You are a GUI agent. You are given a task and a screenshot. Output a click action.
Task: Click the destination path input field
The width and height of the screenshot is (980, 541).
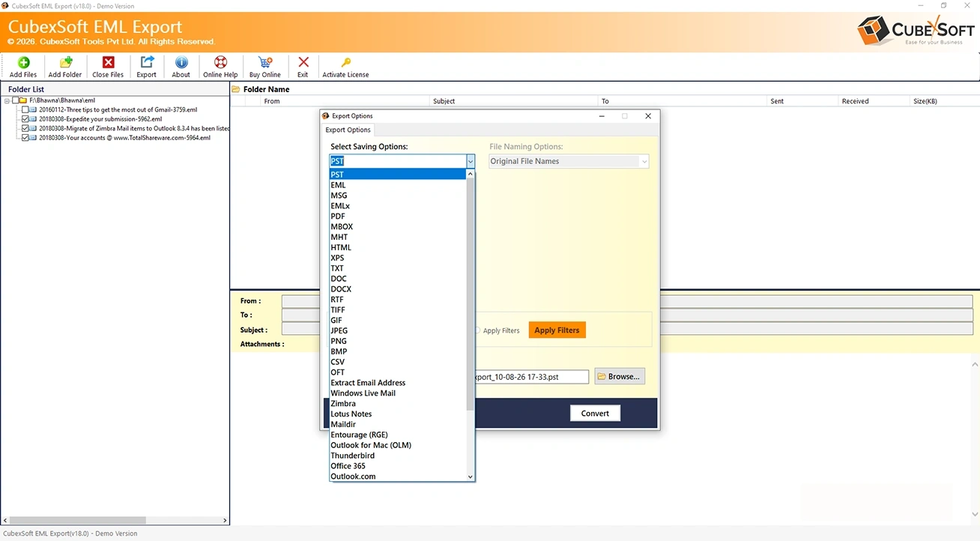pyautogui.click(x=530, y=377)
